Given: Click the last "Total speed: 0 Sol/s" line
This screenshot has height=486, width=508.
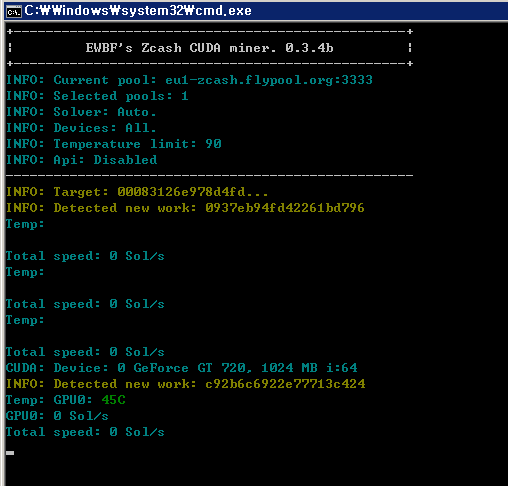Looking at the screenshot, I should click(x=85, y=432).
